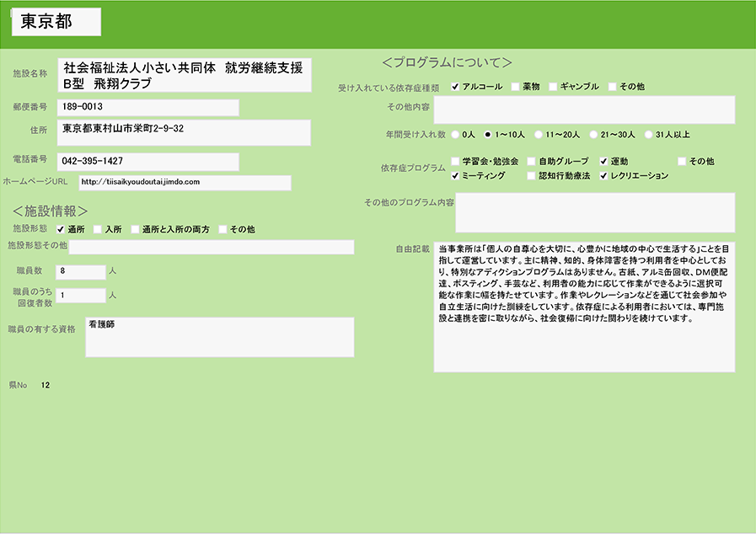
Task: Click the 職員数 staff count field
Action: (x=81, y=271)
